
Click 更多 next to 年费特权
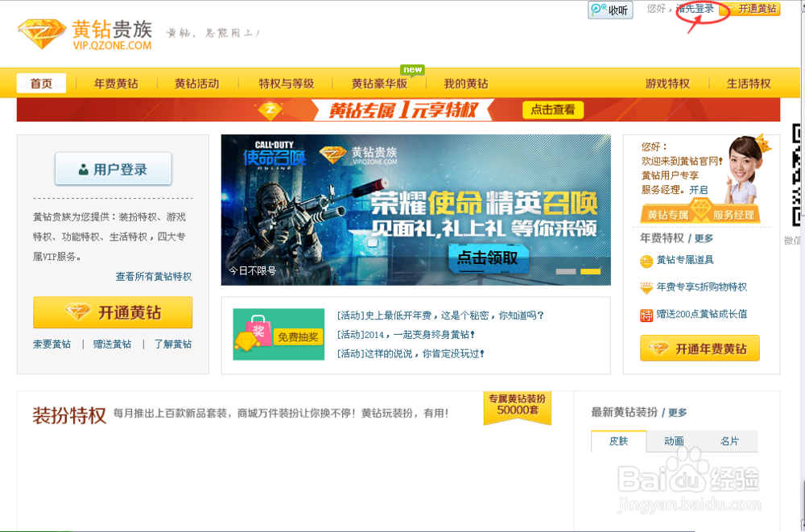click(704, 238)
